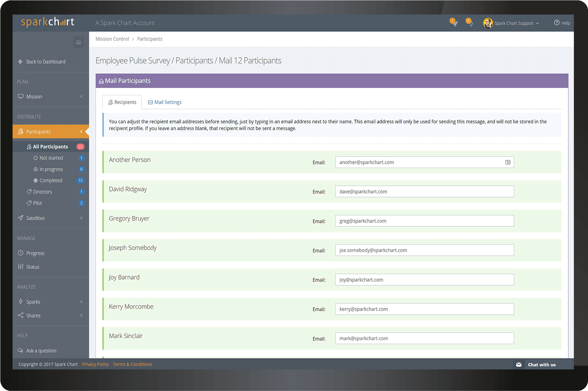
Task: Click the hamburger menu sidebar toggle
Action: pyautogui.click(x=78, y=42)
